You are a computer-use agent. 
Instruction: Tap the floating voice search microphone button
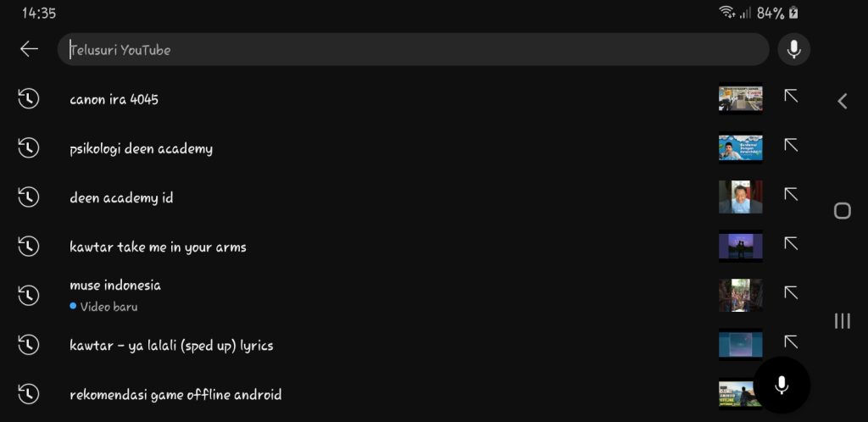tap(782, 386)
